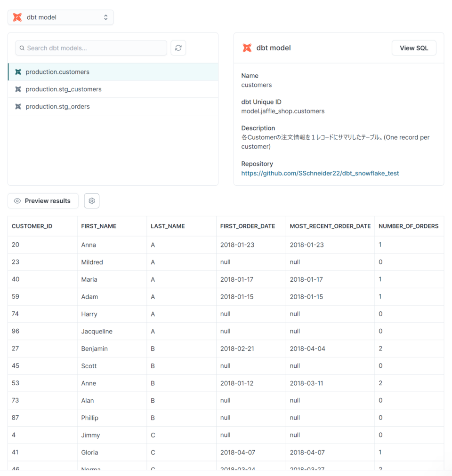452x476 pixels.
Task: Click View SQL for the customers model
Action: (414, 48)
